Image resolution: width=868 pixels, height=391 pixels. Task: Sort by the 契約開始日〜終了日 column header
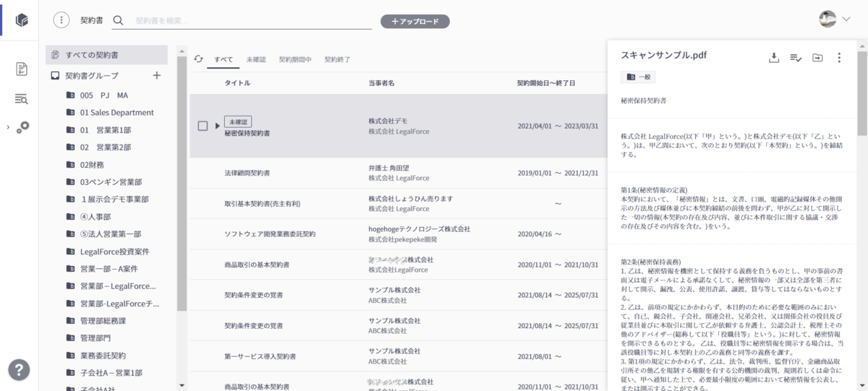click(546, 83)
